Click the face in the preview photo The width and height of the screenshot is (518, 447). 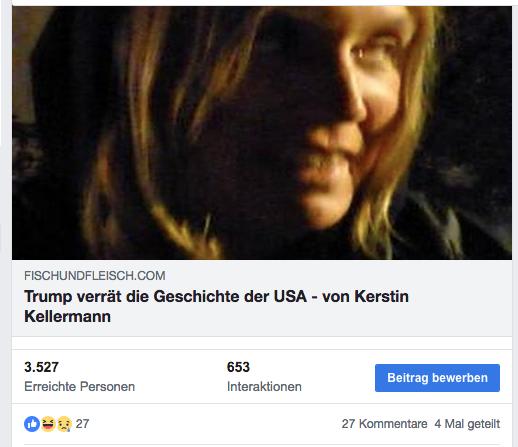pyautogui.click(x=347, y=117)
